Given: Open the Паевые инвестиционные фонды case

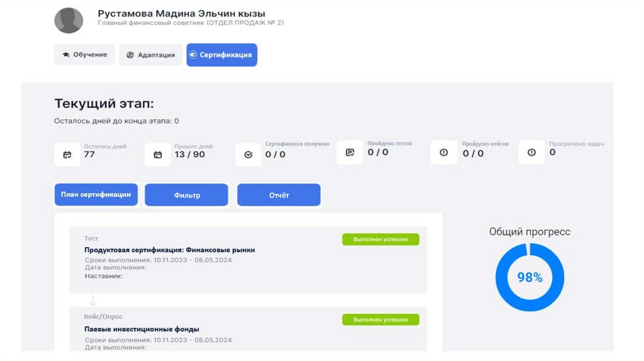Looking at the screenshot, I should point(142,329).
